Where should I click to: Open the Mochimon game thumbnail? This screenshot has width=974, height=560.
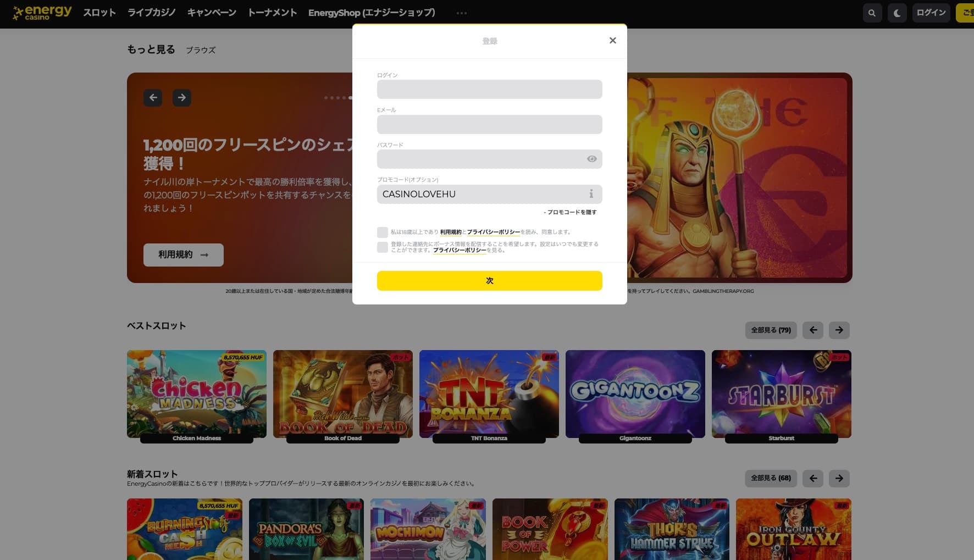[428, 529]
